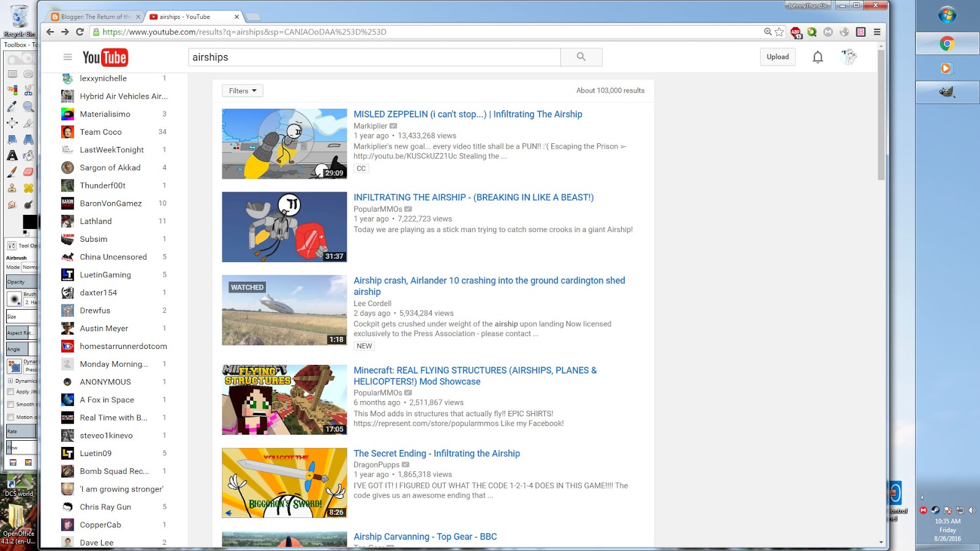Open the China Uncensored subscription

click(114, 257)
